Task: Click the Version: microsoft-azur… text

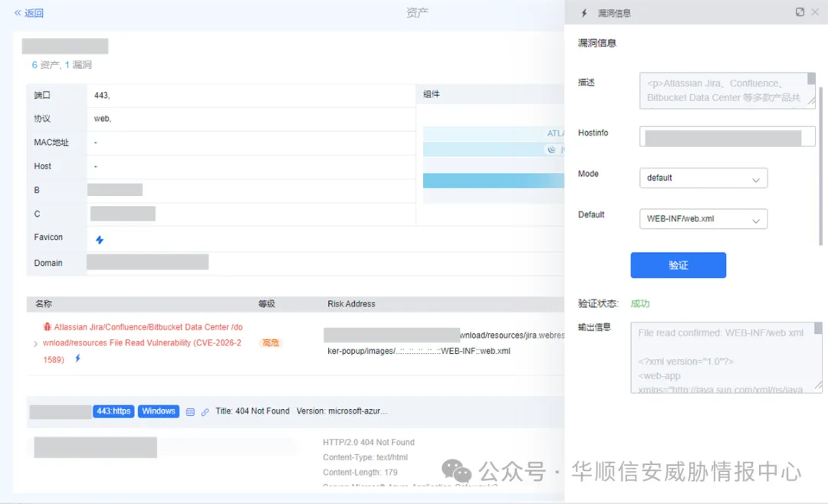Action: click(342, 411)
